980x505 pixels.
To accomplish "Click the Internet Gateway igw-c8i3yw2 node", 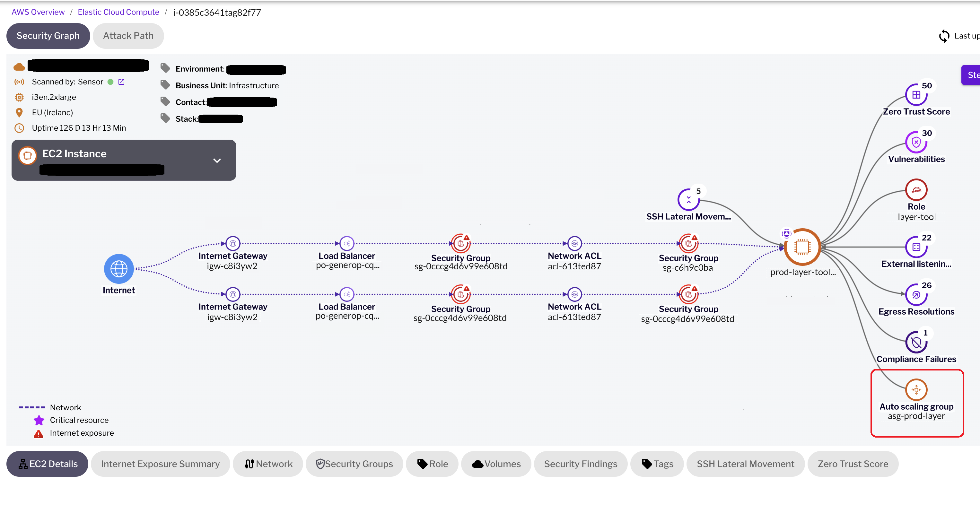I will pos(233,243).
